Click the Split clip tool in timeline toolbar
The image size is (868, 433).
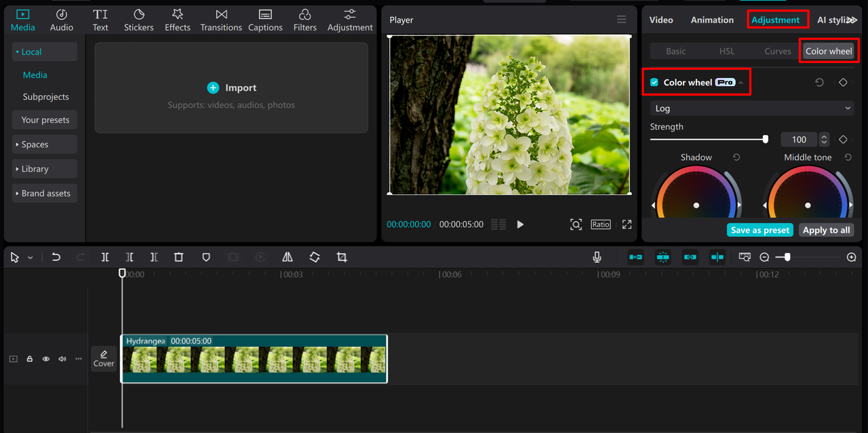(105, 257)
